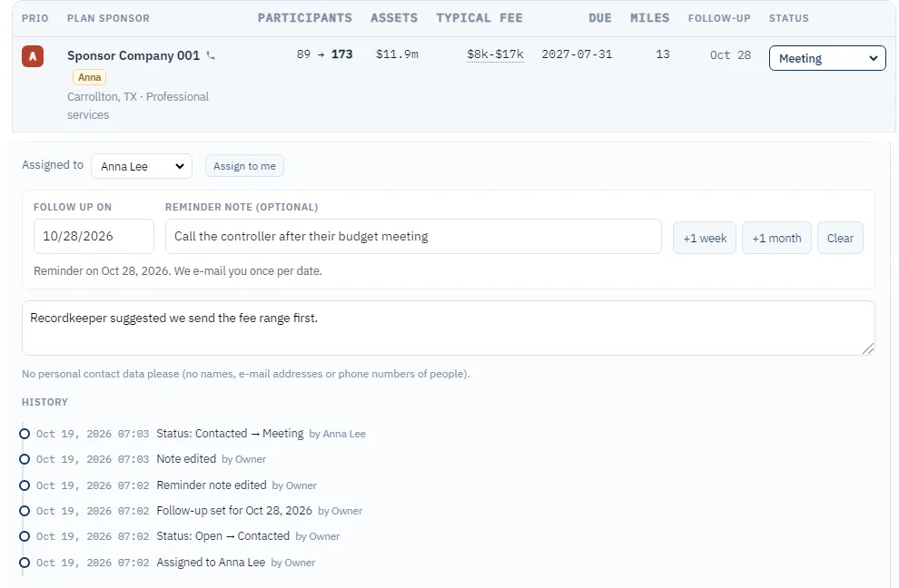Click the +1 week button
Screen dimensions: 899x588
click(x=704, y=238)
